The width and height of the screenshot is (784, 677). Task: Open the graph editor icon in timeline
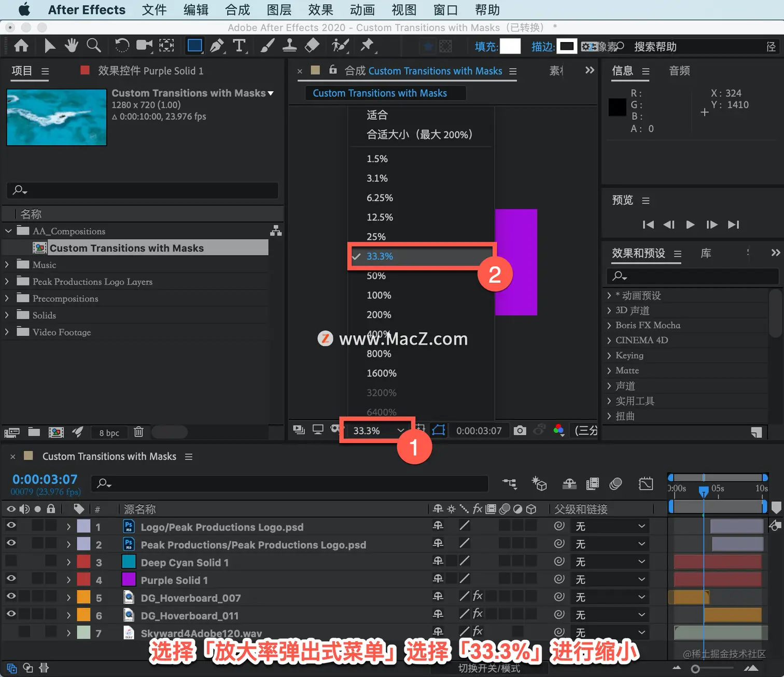coord(646,483)
